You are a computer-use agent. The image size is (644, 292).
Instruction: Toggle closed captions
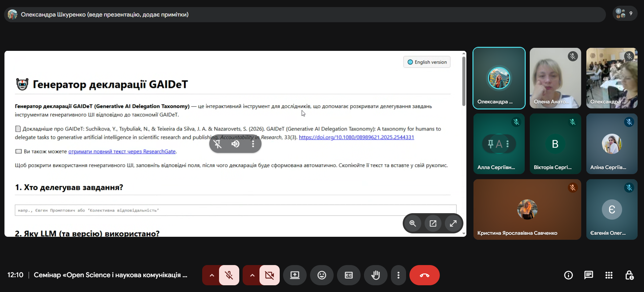click(x=349, y=275)
